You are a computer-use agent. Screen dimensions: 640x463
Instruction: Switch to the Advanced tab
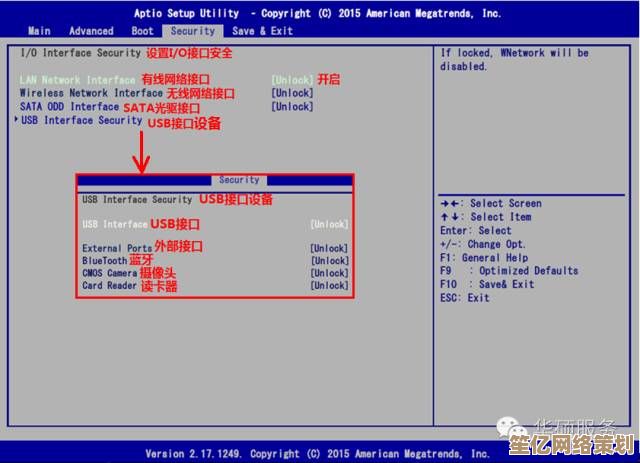pos(91,31)
